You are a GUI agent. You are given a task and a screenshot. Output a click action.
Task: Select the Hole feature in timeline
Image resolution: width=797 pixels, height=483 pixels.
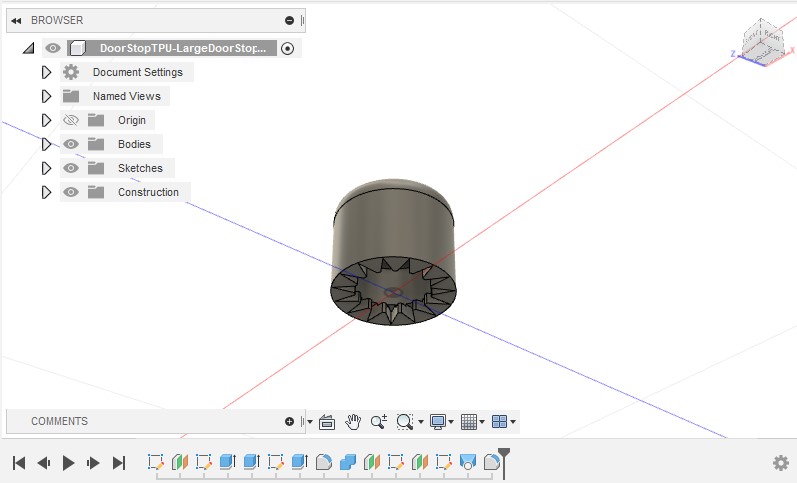pyautogui.click(x=468, y=462)
